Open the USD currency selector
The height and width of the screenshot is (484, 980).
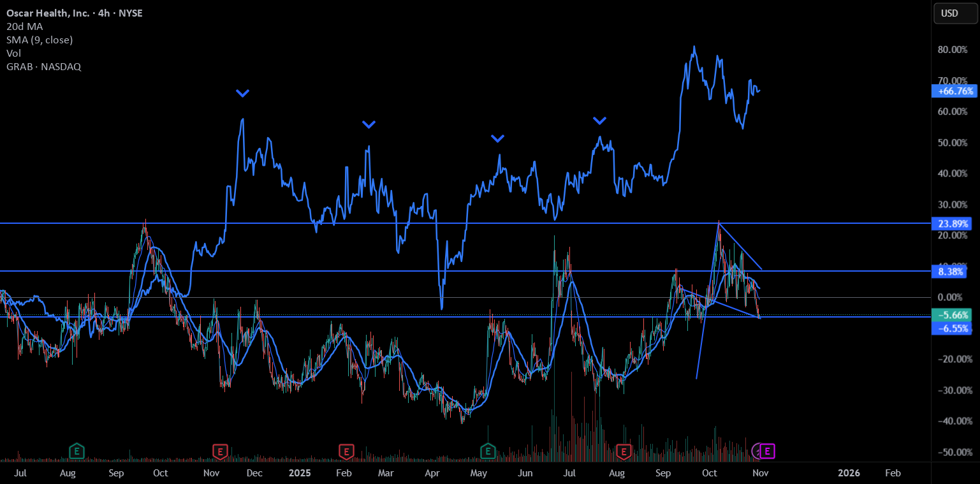point(955,13)
